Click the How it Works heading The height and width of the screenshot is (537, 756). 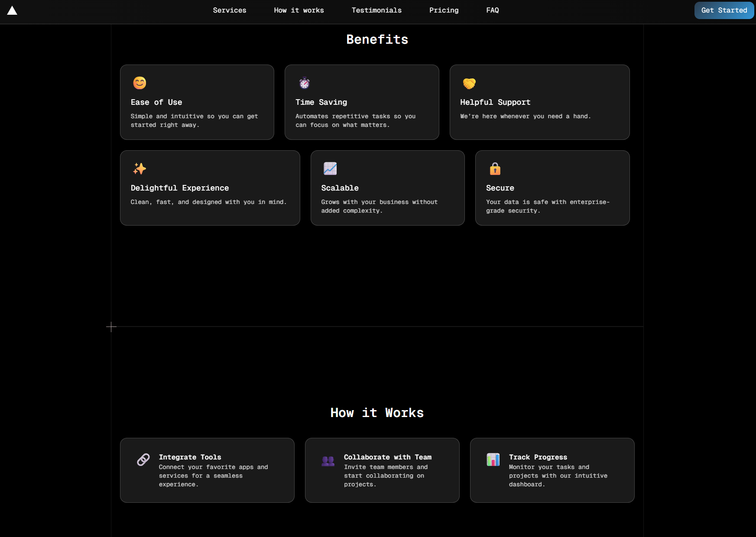coord(377,413)
